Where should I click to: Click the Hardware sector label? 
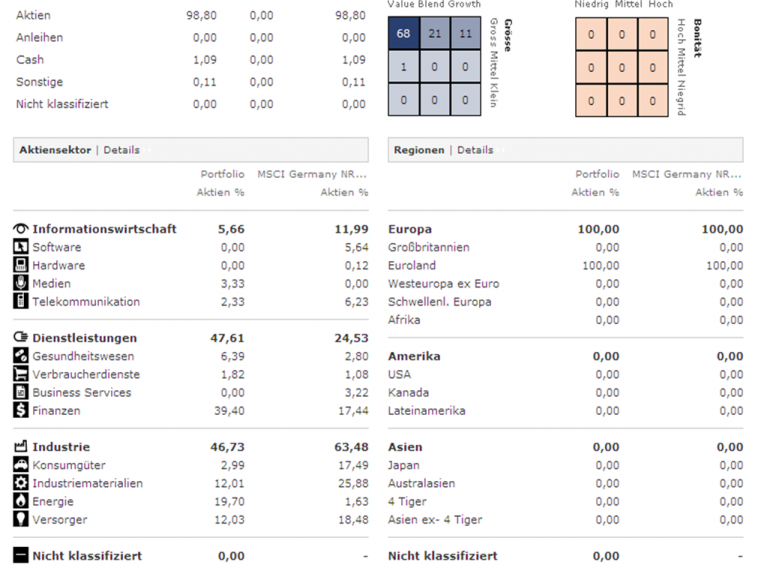[x=59, y=265]
